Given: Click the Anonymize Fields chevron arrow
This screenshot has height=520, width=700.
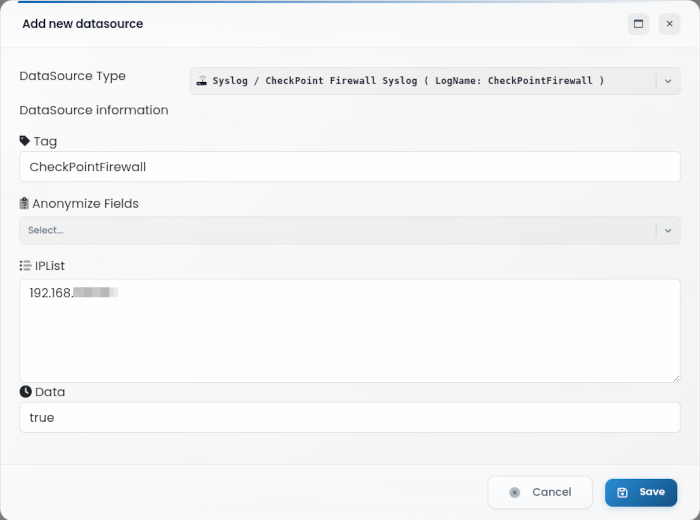Looking at the screenshot, I should pos(668,231).
